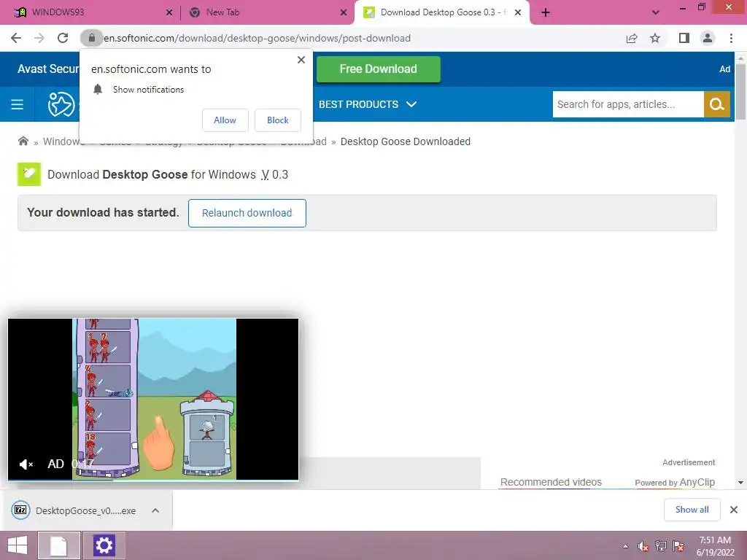Close the WINDOWS93 tab
This screenshot has height=560, width=747.
(x=169, y=12)
